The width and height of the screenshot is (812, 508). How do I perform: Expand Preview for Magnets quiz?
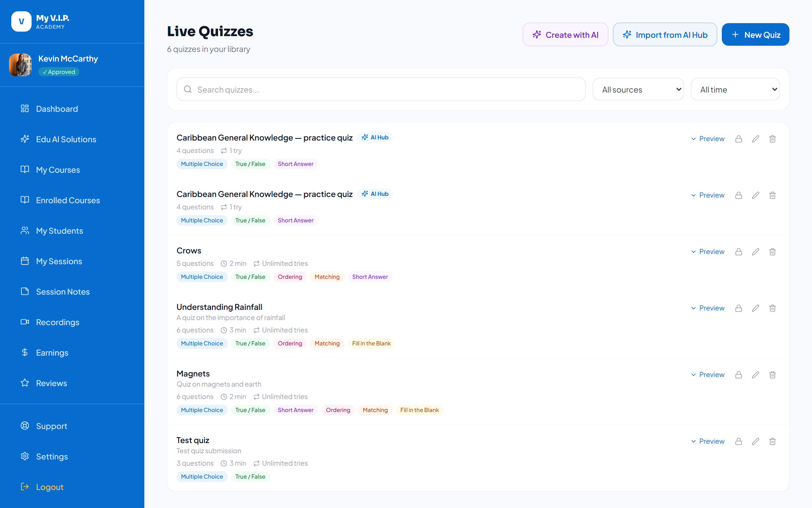(708, 375)
